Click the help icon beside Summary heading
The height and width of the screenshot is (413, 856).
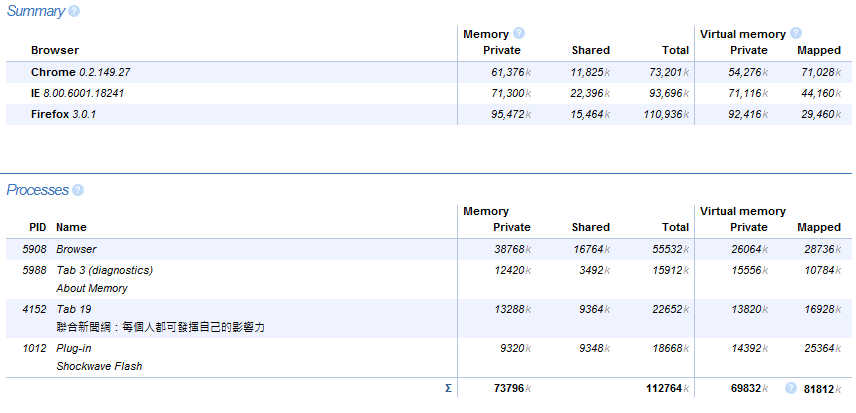[74, 11]
